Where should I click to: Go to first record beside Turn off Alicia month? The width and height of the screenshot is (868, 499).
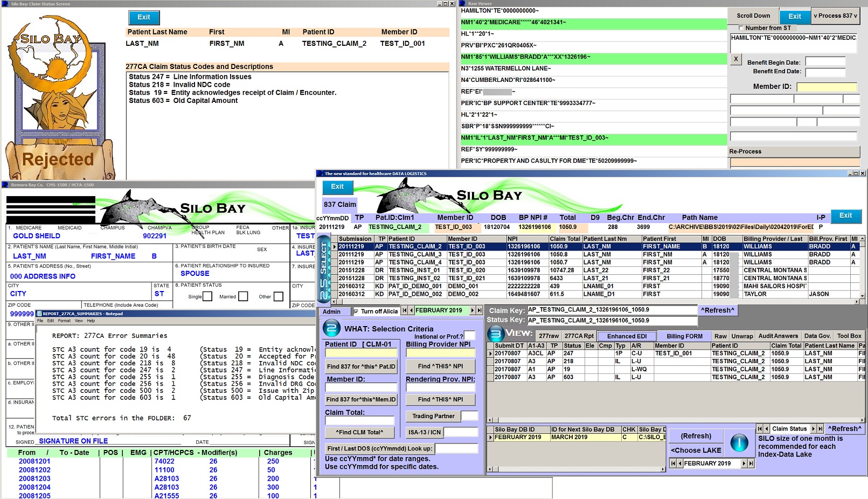[405, 311]
